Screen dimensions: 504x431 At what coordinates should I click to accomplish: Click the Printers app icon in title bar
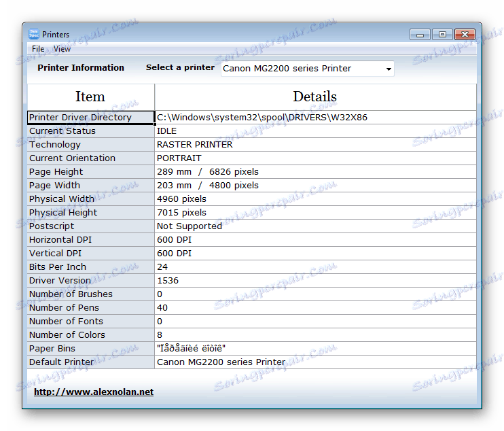[33, 34]
